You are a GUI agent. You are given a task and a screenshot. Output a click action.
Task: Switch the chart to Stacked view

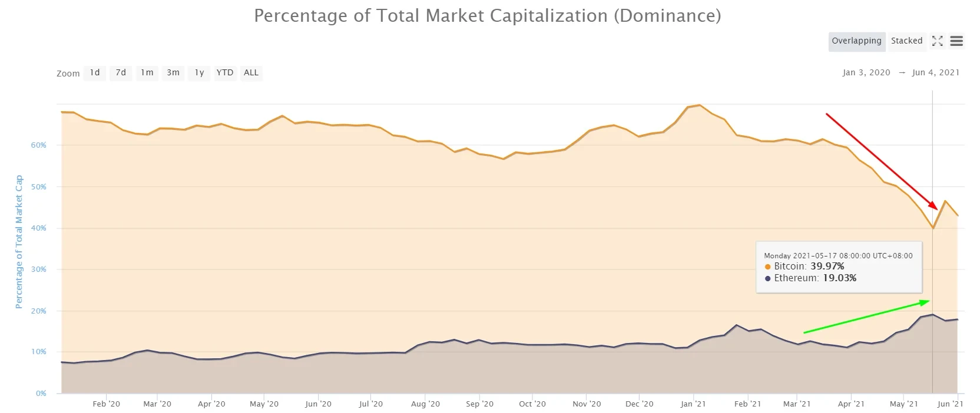pos(906,41)
